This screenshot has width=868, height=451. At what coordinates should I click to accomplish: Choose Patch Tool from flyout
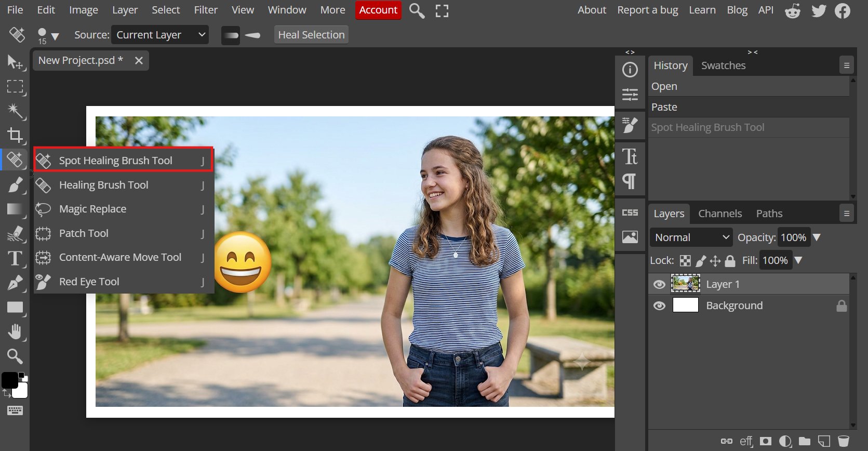click(x=124, y=233)
